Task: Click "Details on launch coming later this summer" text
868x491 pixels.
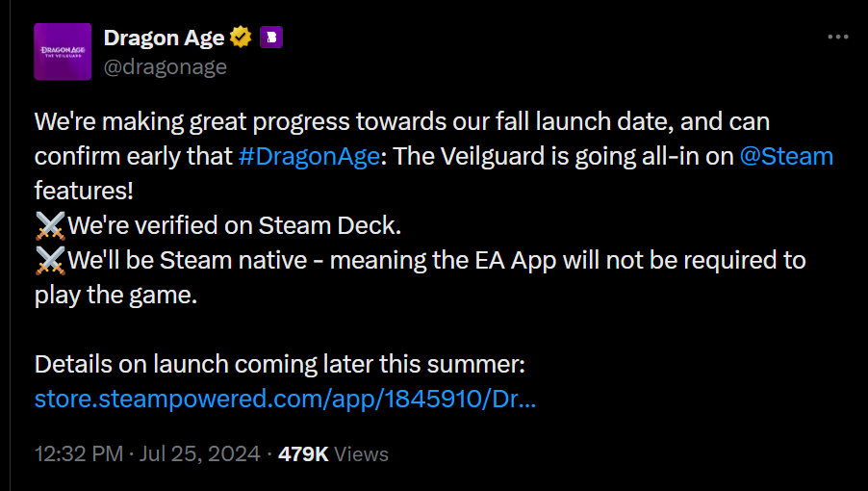Action: pyautogui.click(x=279, y=365)
